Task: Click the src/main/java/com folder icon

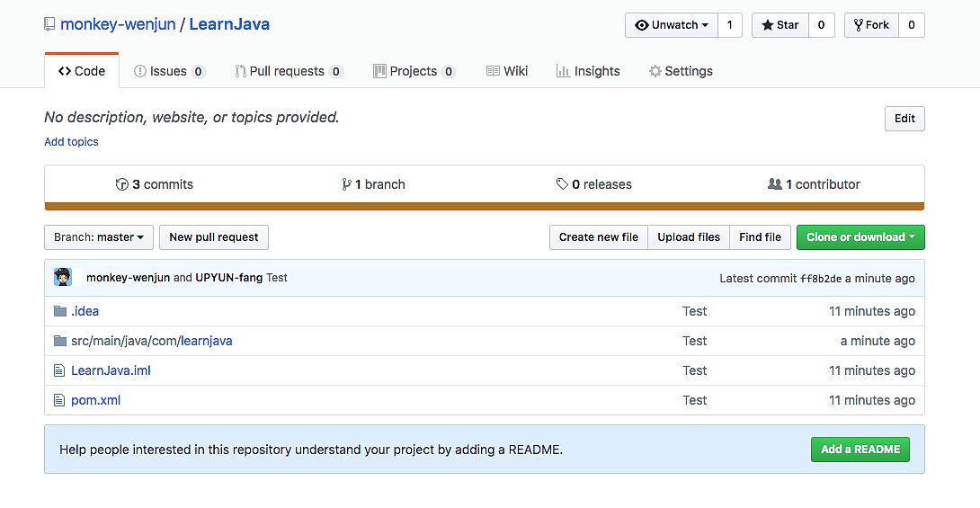Action: 60,341
